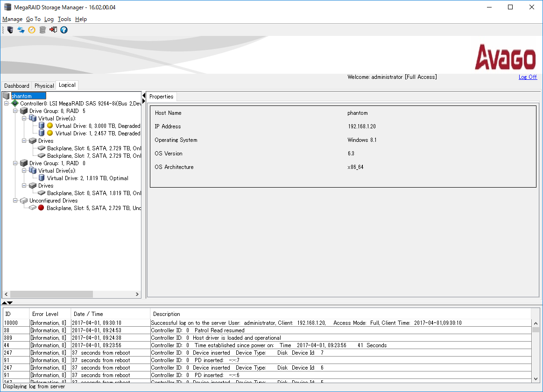The image size is (543, 392).
Task: Collapse the Unconfigured Drives node
Action: click(x=15, y=201)
